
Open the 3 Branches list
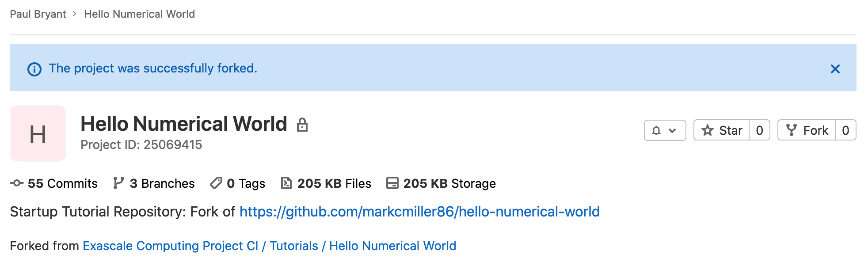click(154, 183)
